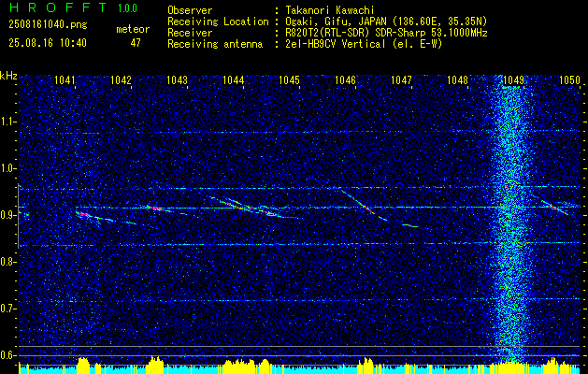
Task: Click time axis label 1041
Action: [65, 79]
